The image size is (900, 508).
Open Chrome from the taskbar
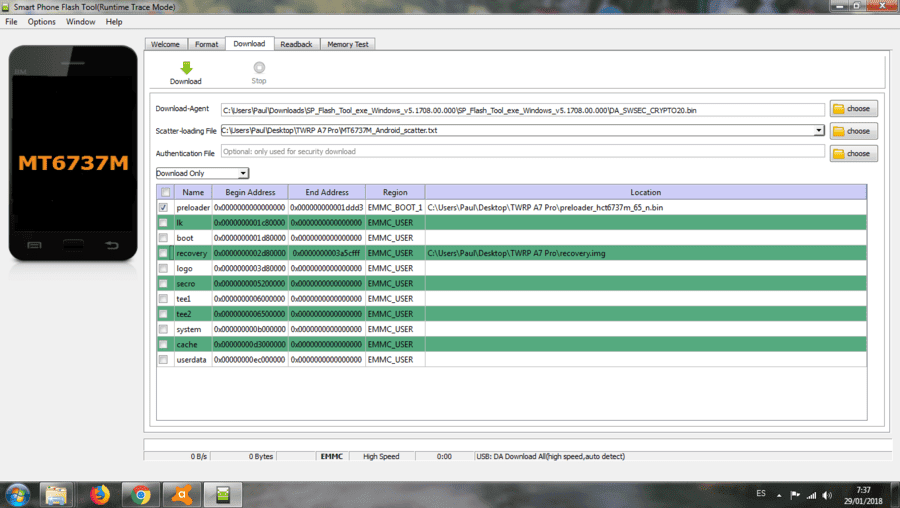(x=141, y=494)
